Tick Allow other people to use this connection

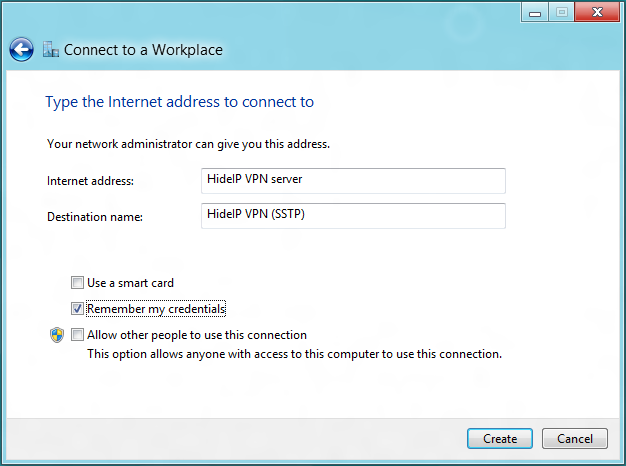[x=77, y=335]
